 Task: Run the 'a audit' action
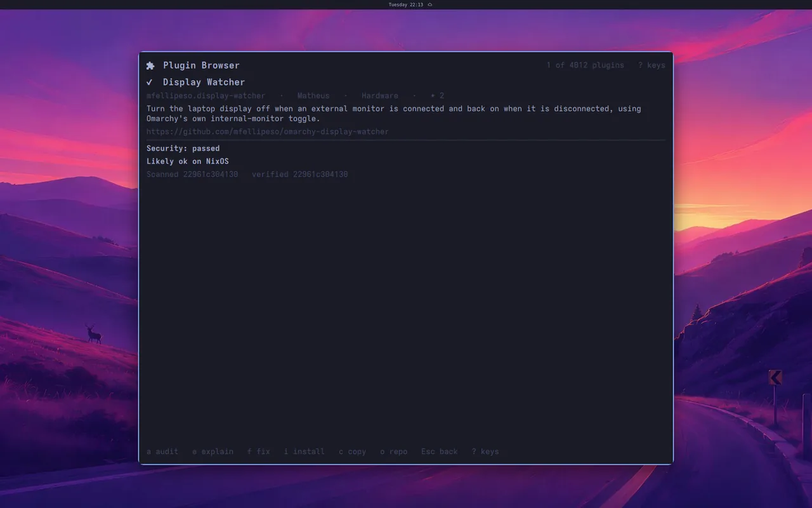(x=162, y=451)
